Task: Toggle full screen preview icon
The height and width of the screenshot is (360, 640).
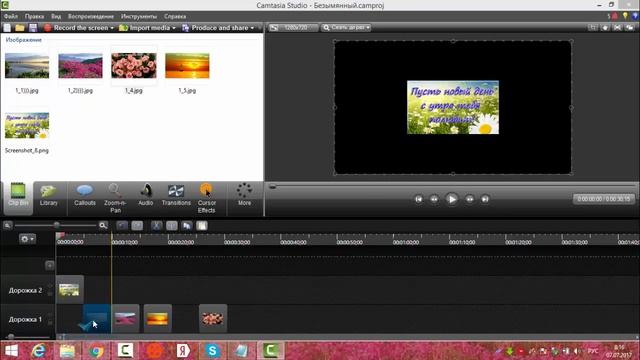Action: coord(618,27)
